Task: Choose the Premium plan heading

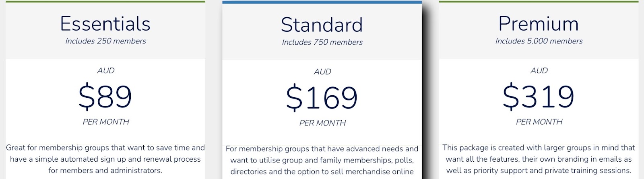Action: pos(539,24)
